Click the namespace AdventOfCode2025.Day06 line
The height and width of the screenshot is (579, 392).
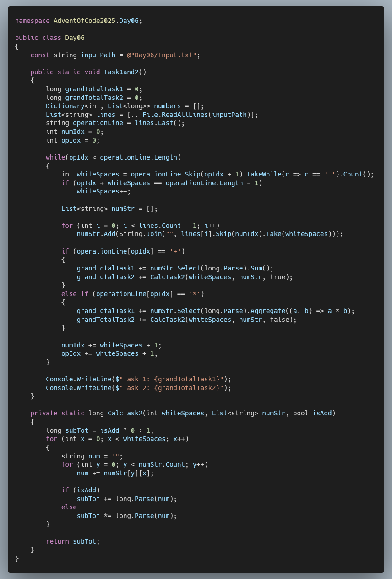[x=78, y=21]
